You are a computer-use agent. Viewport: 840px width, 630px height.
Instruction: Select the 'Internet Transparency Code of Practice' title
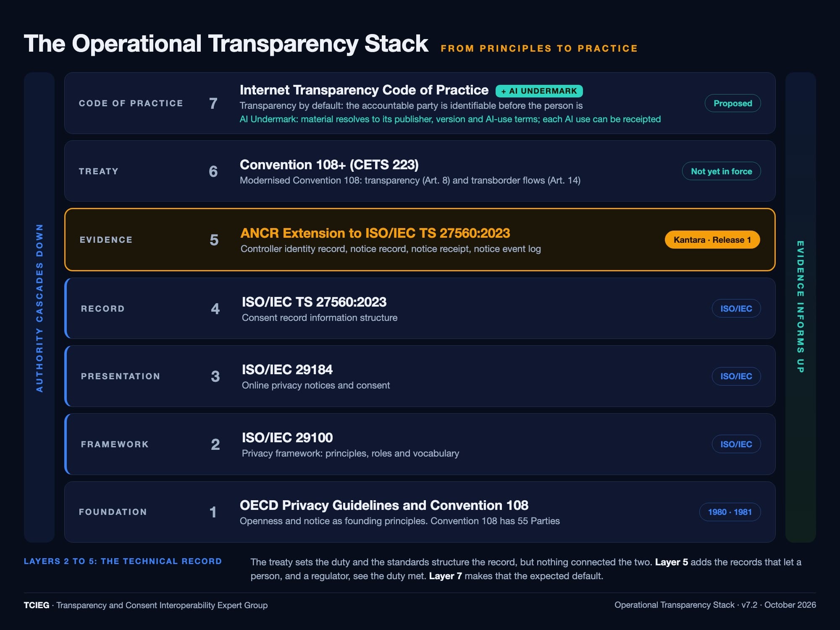tap(364, 90)
